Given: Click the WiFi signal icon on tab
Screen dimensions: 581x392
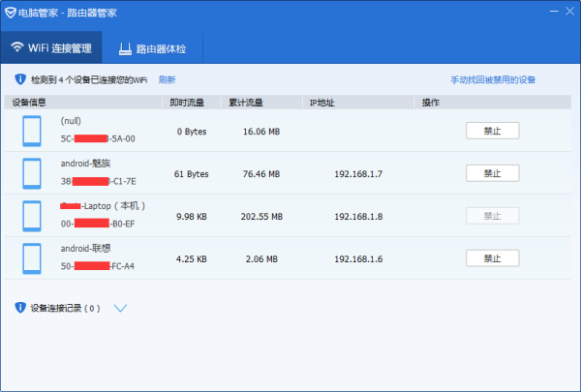Looking at the screenshot, I should click(17, 47).
